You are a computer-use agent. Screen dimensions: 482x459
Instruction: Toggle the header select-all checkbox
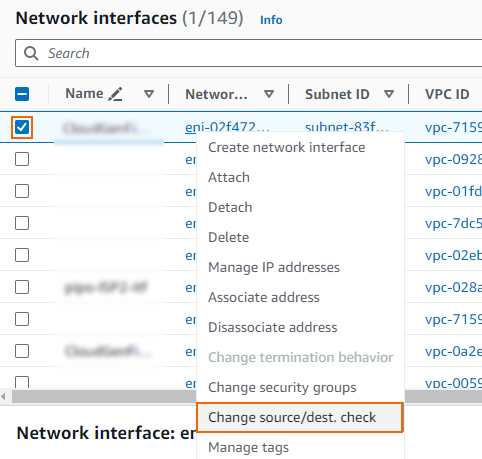(22, 94)
